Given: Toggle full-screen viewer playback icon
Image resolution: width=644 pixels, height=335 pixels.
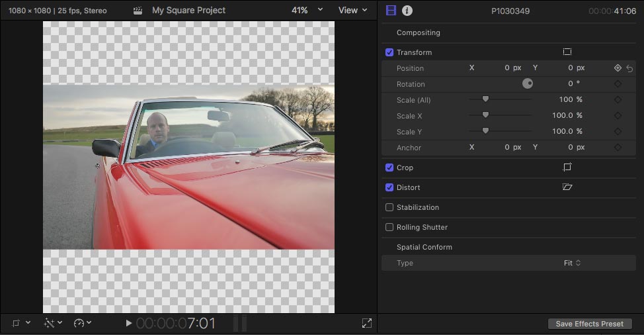Looking at the screenshot, I should pos(367,323).
